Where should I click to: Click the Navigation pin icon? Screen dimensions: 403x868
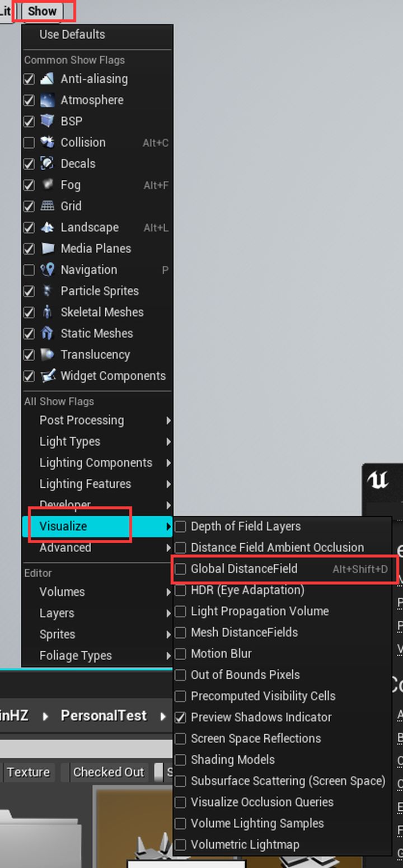click(x=48, y=270)
